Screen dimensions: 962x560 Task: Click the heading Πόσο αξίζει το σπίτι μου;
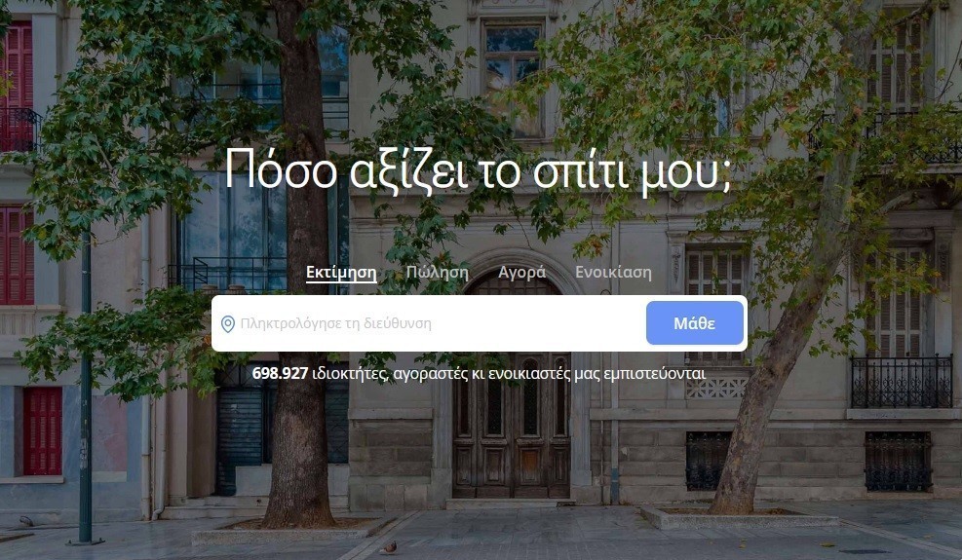[x=479, y=170]
